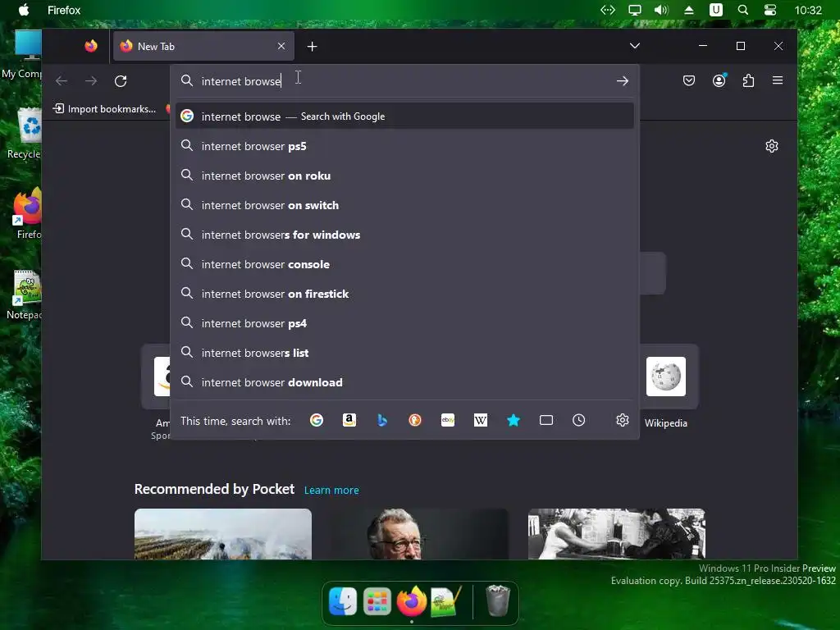Select the New Tab tab
The width and height of the screenshot is (840, 630).
[203, 46]
